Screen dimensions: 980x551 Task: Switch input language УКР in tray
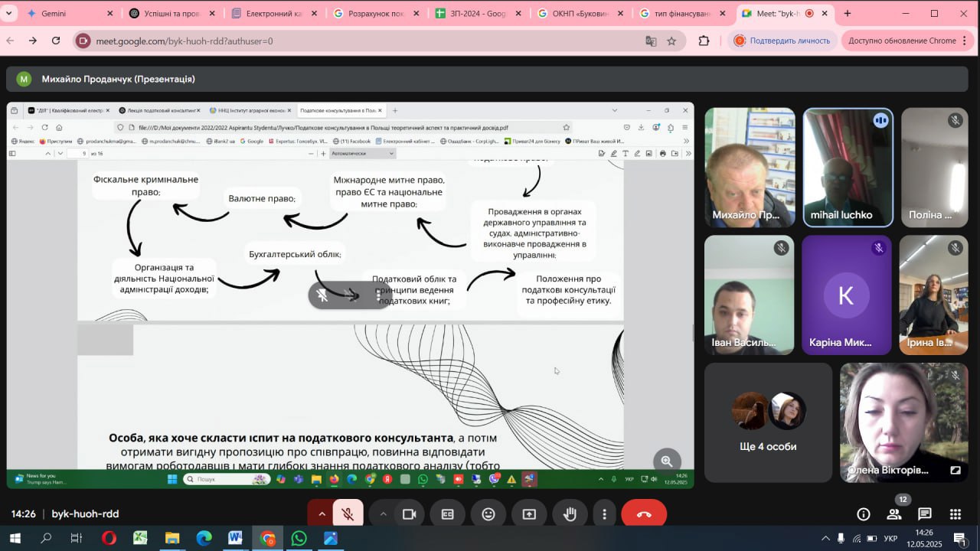tap(891, 538)
